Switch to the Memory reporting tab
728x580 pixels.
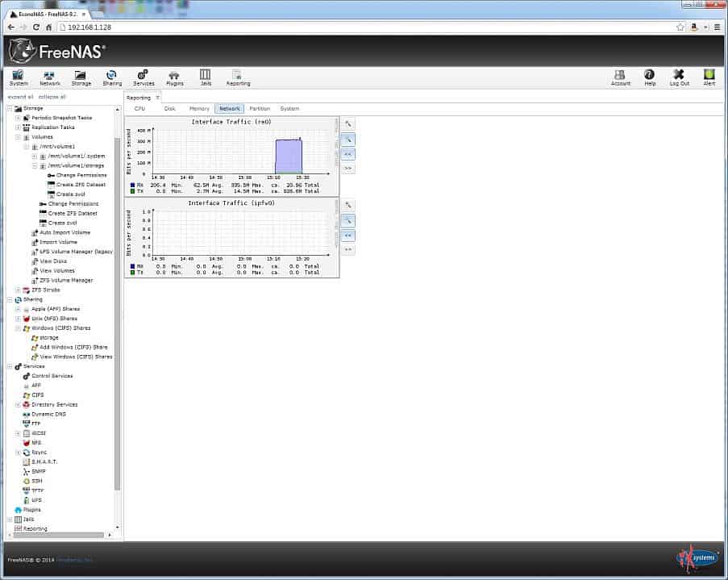pos(199,108)
